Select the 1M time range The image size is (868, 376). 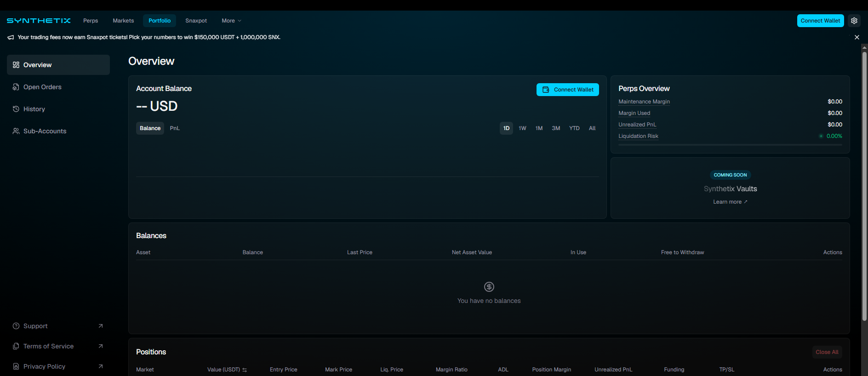tap(539, 128)
